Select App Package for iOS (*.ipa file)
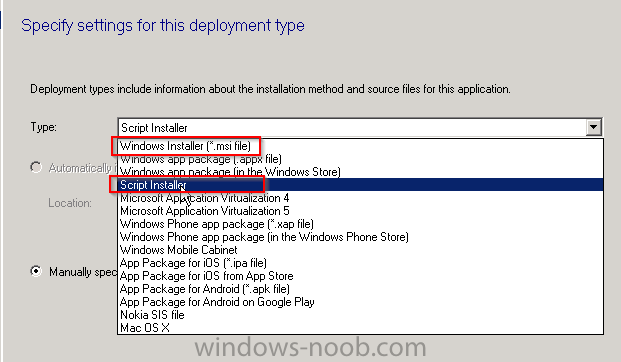621x362 pixels. [x=361, y=263]
